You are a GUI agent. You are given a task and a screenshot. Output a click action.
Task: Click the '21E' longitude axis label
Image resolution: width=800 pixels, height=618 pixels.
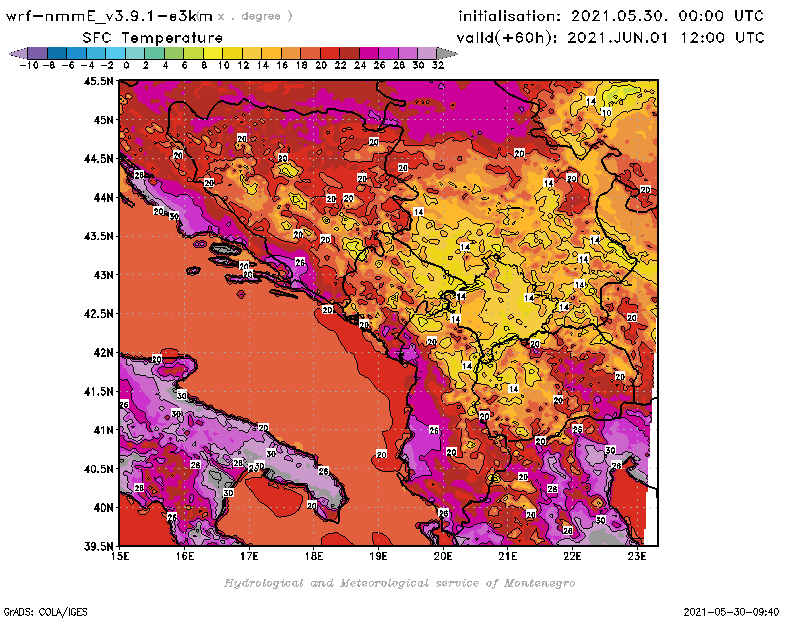pos(508,556)
